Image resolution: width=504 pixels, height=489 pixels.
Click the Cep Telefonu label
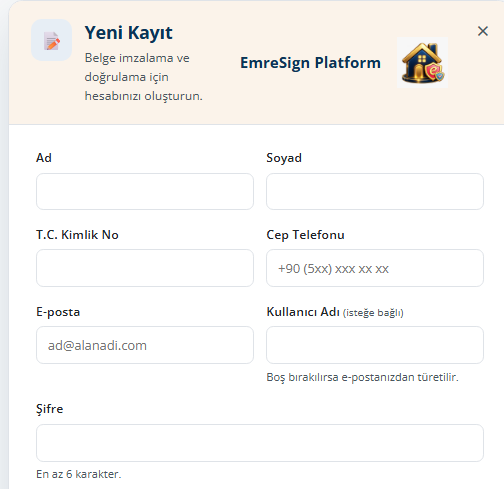pyautogui.click(x=305, y=235)
